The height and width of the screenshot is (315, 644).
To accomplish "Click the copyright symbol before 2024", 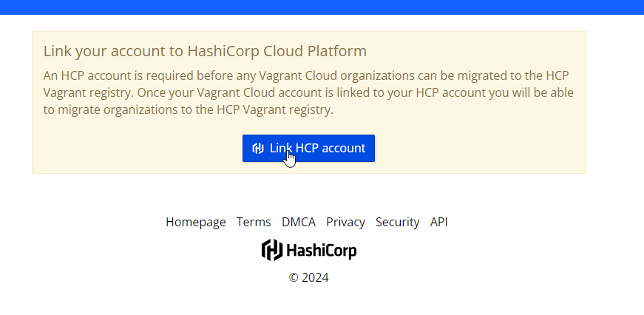I will point(294,278).
